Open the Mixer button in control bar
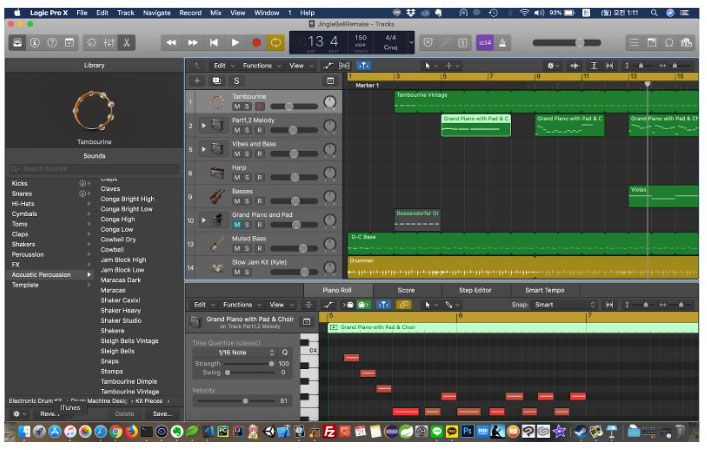Screen dimensions: 707x450 [x=109, y=43]
